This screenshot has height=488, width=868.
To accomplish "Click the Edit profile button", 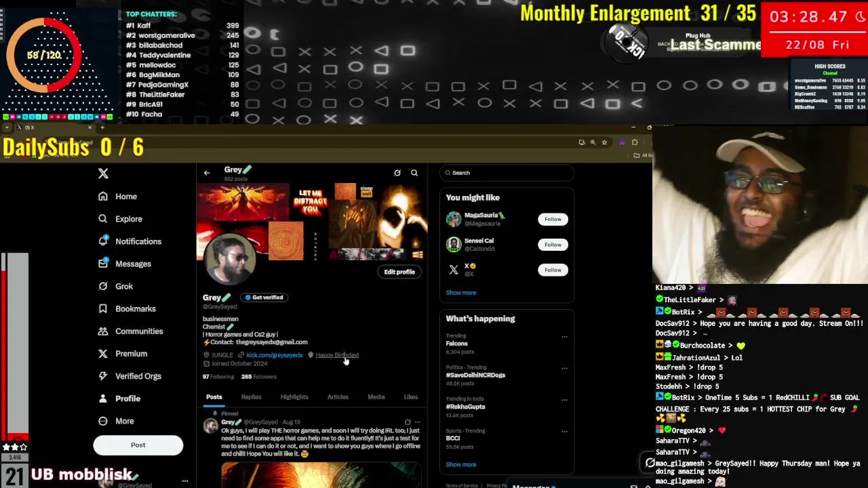I will tap(399, 272).
